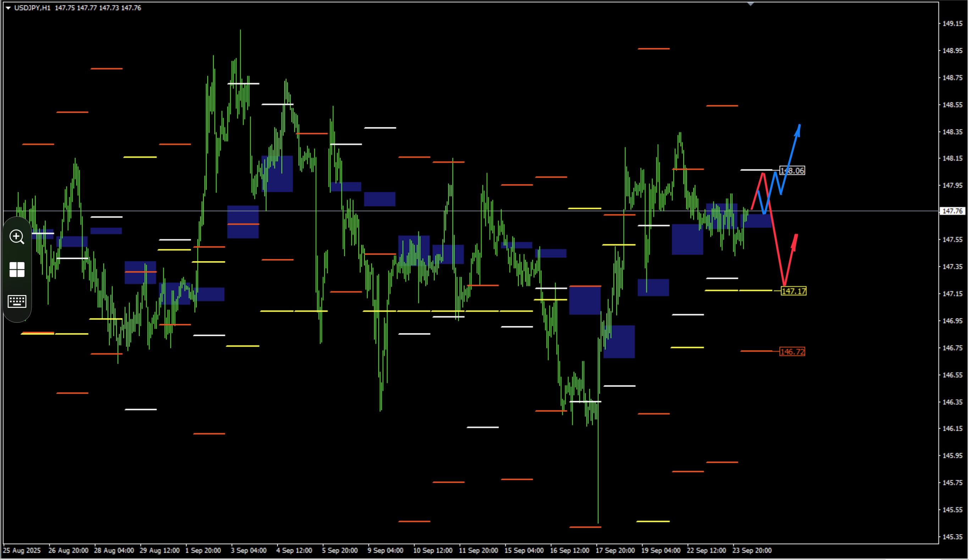
Task: Select the chart shift triangle marker
Action: click(751, 4)
